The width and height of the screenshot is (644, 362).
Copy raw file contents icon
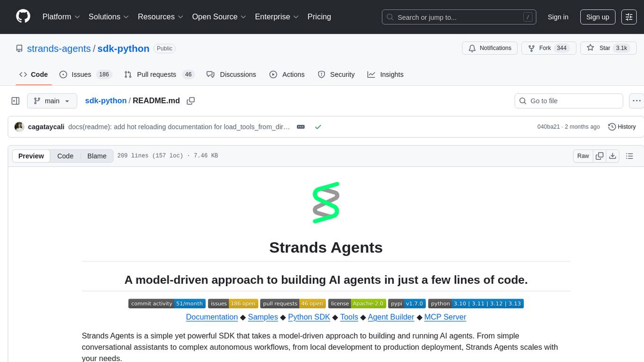599,156
